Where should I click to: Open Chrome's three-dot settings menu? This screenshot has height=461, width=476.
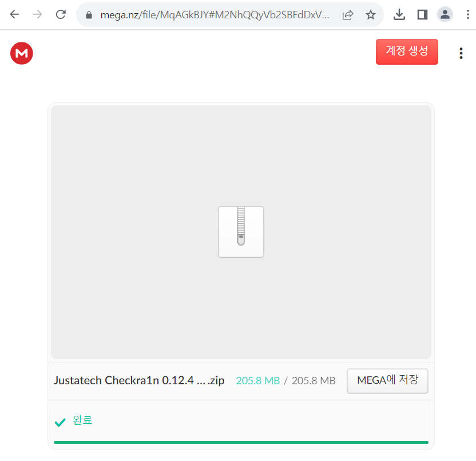tap(468, 14)
